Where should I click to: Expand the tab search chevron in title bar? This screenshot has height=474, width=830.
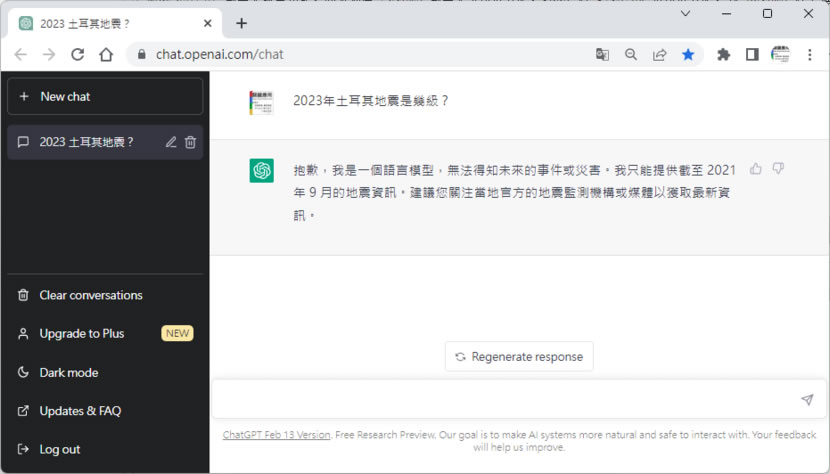(x=685, y=14)
